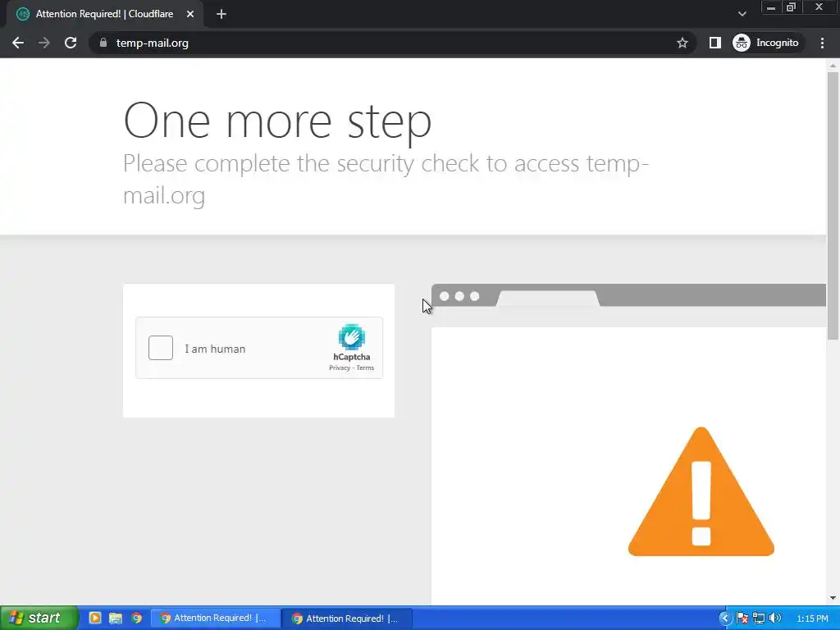Go back with the browser back arrow
This screenshot has width=840, height=630.
click(x=18, y=43)
